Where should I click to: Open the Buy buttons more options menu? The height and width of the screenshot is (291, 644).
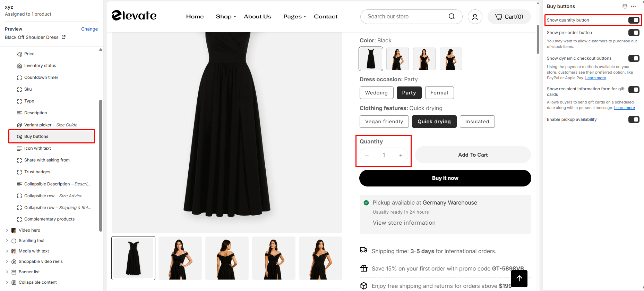coord(633,6)
